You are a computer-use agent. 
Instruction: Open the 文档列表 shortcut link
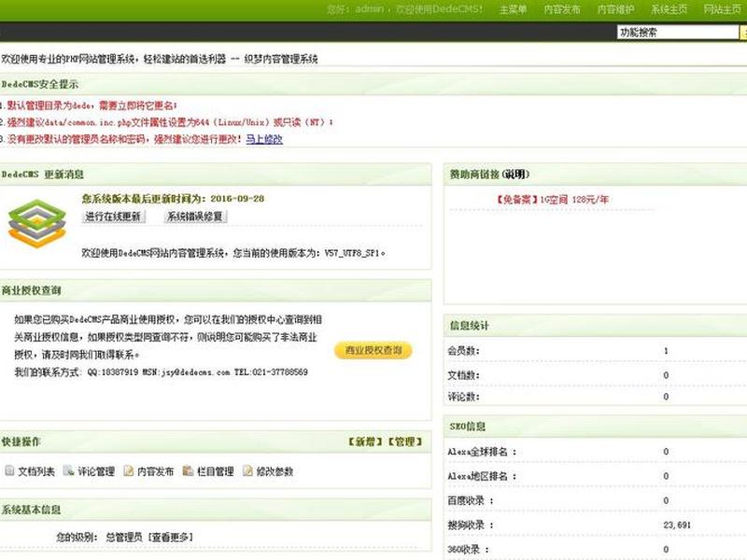coord(36,471)
